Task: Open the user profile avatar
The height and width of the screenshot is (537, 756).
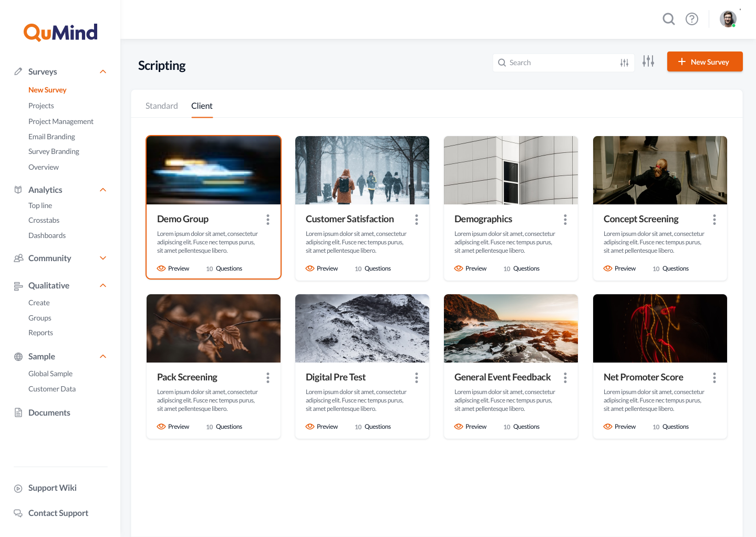Action: tap(728, 19)
